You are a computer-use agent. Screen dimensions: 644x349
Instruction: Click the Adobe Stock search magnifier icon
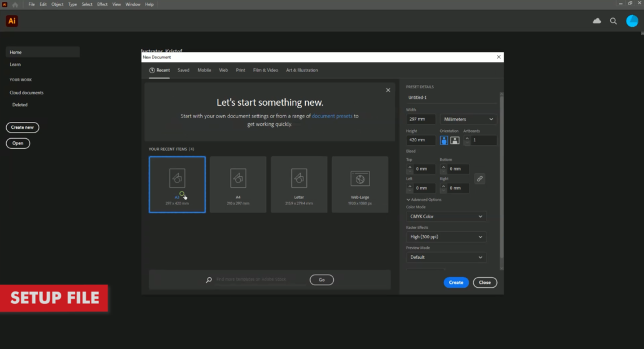209,280
